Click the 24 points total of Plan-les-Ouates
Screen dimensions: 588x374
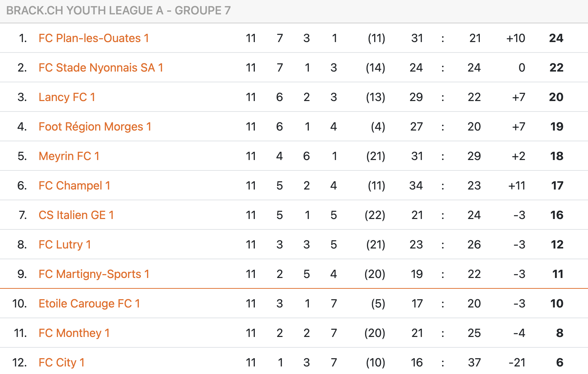tap(556, 38)
